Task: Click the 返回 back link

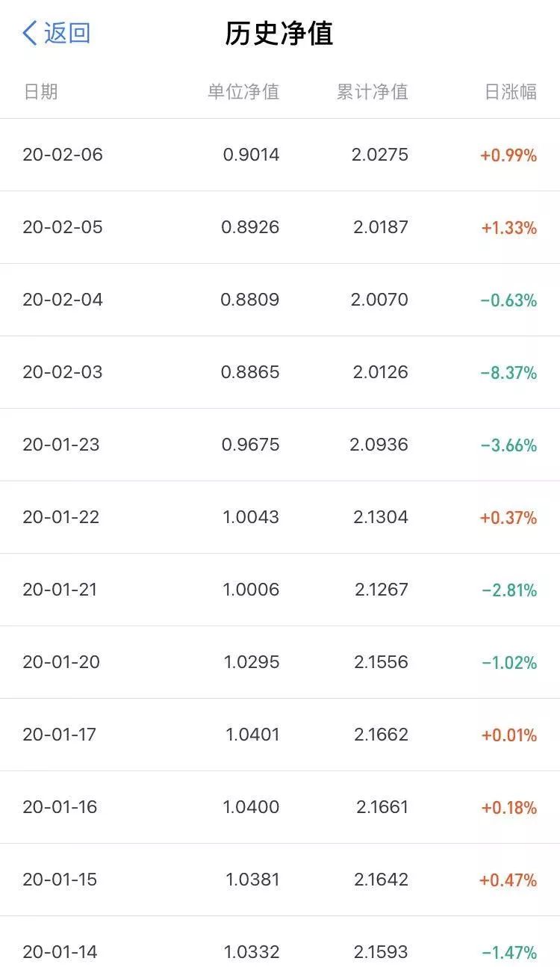Action: point(67,33)
